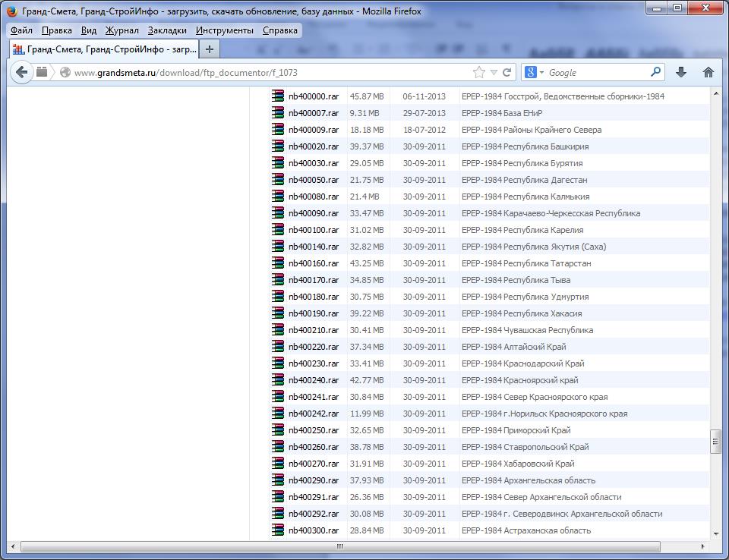
Task: Go back using the browser back arrow
Action: [x=21, y=72]
